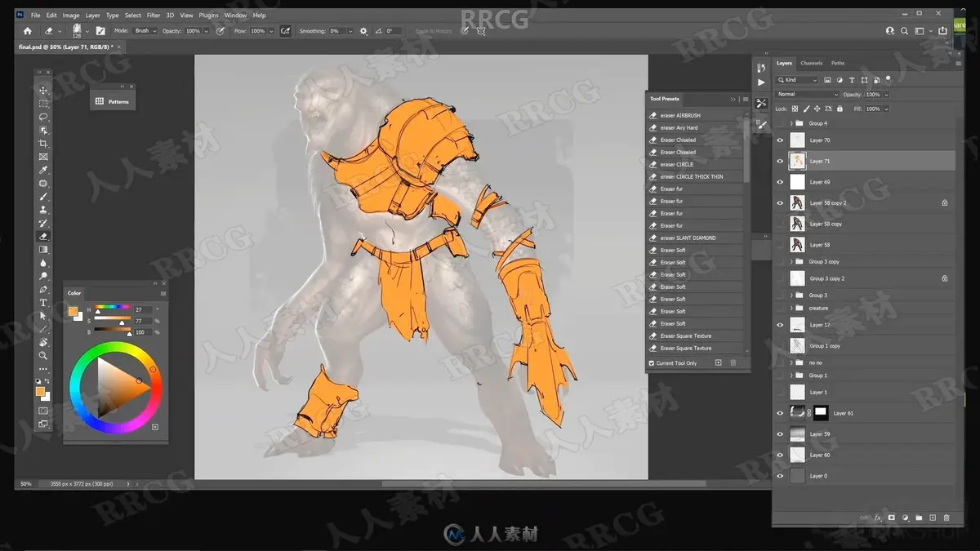Open the Actions play icon panel
The image size is (980, 551).
click(x=761, y=82)
